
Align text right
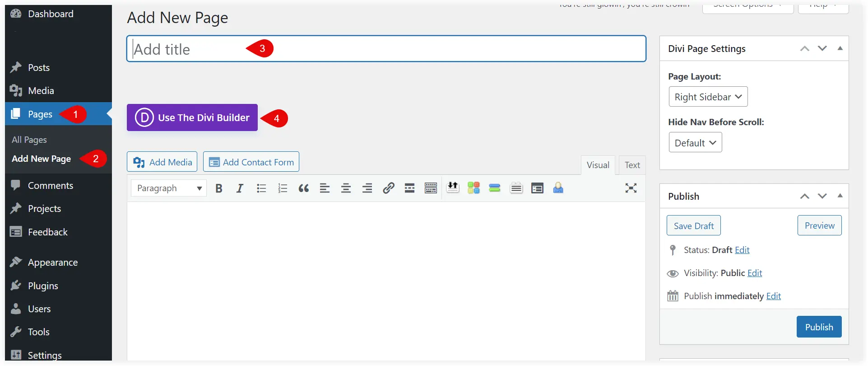pyautogui.click(x=367, y=188)
